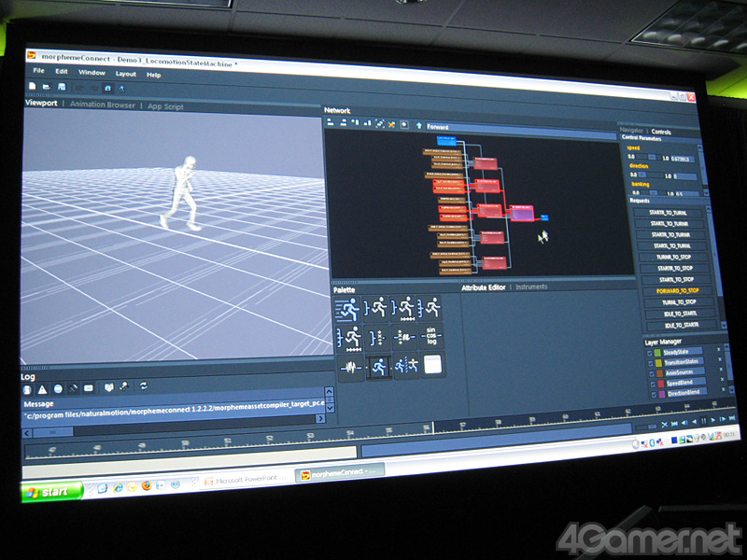Image resolution: width=747 pixels, height=560 pixels.
Task: Click the Log message scroll-up arrow
Action: coord(329,391)
